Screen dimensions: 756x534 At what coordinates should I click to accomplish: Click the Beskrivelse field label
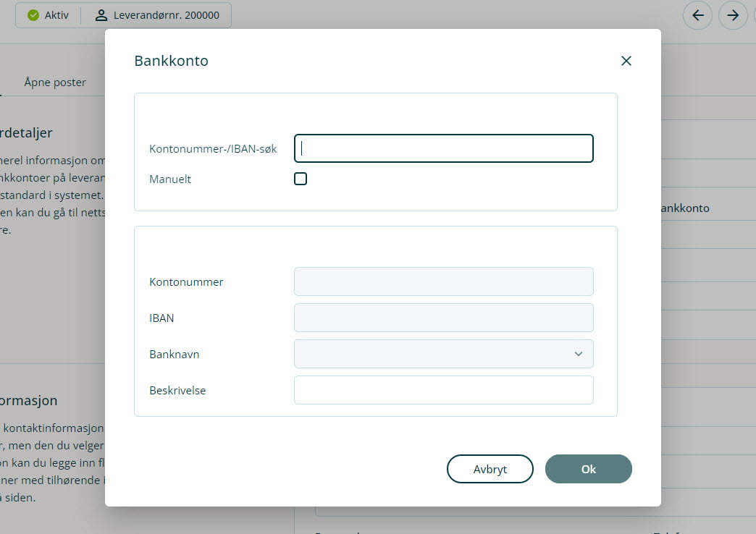click(x=177, y=391)
